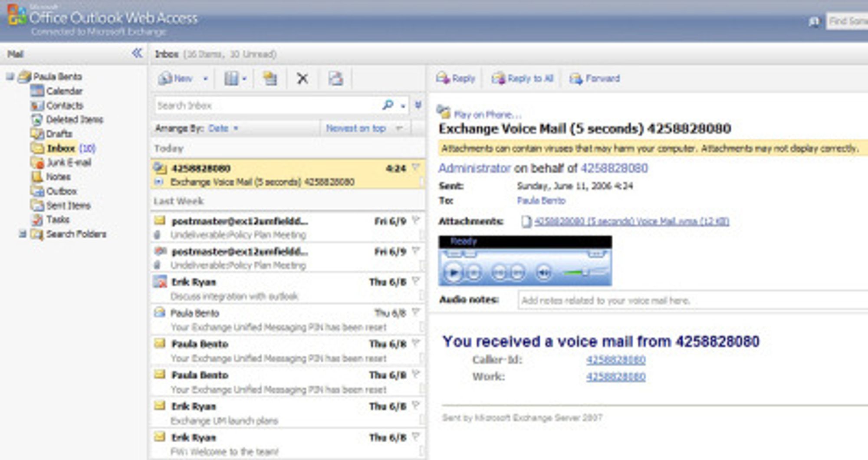The width and height of the screenshot is (868, 460).
Task: Click the envelope icon of first postmaster message
Action: (x=160, y=220)
